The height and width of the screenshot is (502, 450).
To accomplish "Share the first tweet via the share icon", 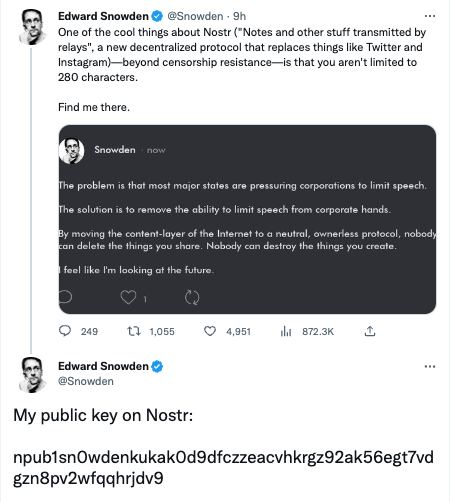I will 370,331.
